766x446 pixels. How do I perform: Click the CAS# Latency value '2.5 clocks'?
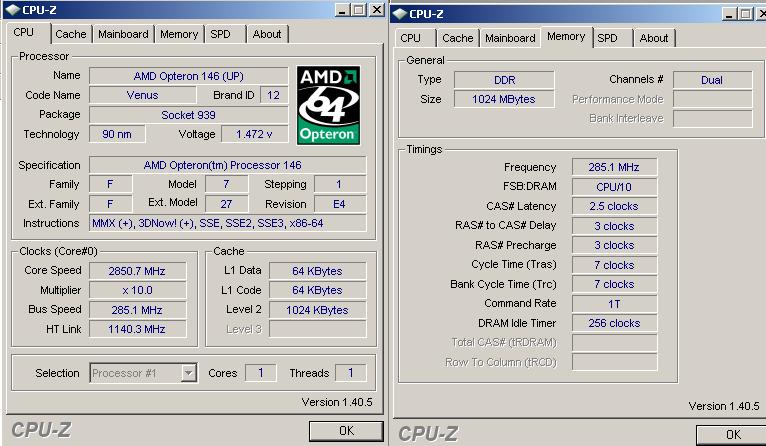tap(614, 206)
